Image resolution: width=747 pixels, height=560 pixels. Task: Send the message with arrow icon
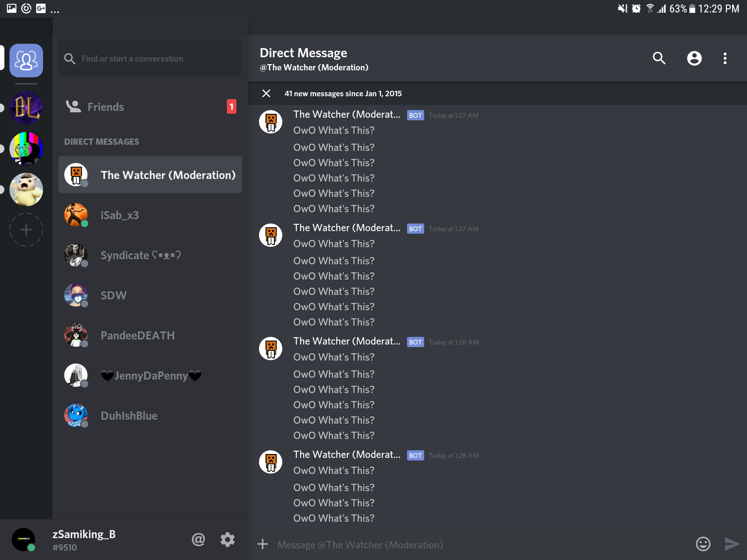coord(732,544)
